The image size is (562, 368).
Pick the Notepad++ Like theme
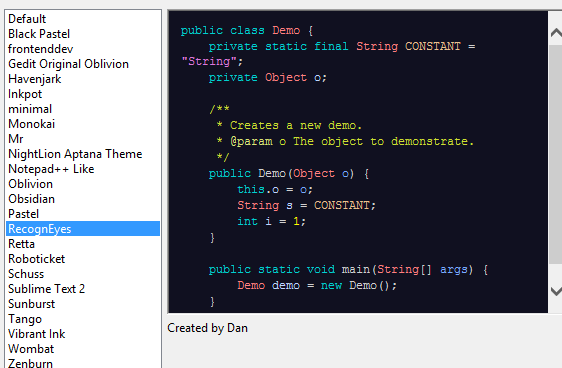click(83, 169)
